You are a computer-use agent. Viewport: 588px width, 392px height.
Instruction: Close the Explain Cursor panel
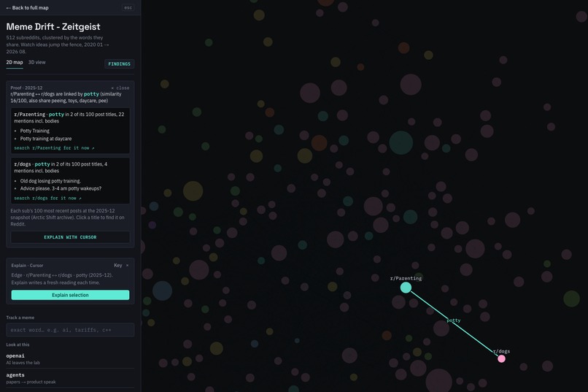pyautogui.click(x=128, y=265)
